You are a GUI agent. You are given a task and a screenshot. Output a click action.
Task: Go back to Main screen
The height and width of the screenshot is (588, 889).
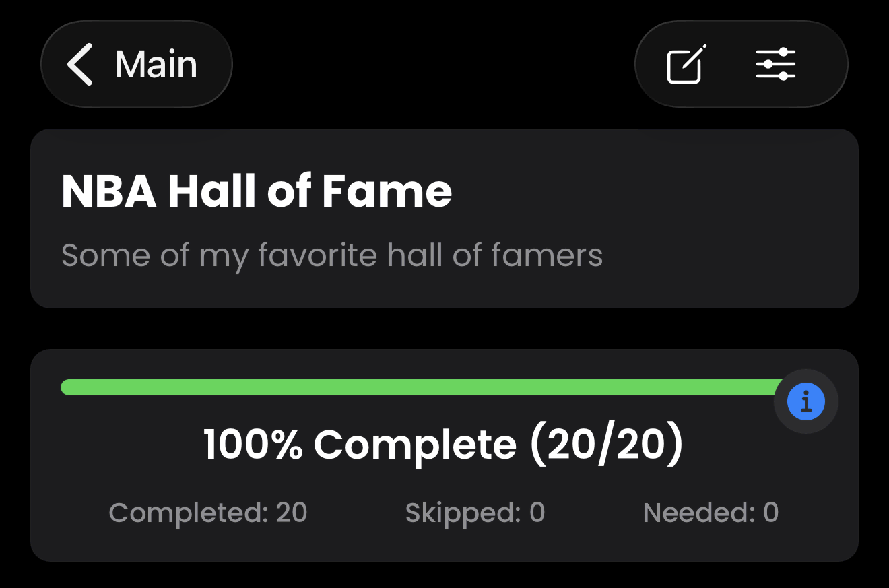[x=137, y=65]
